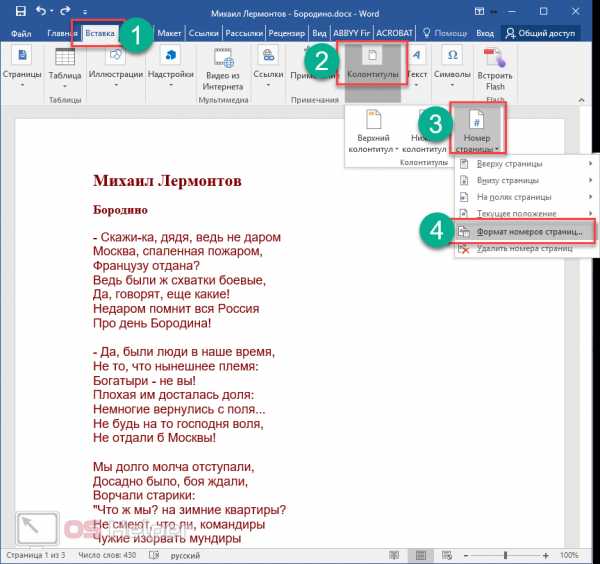Open the ABBYY Fir tab
Screen dimensions: 600x564
(x=351, y=33)
